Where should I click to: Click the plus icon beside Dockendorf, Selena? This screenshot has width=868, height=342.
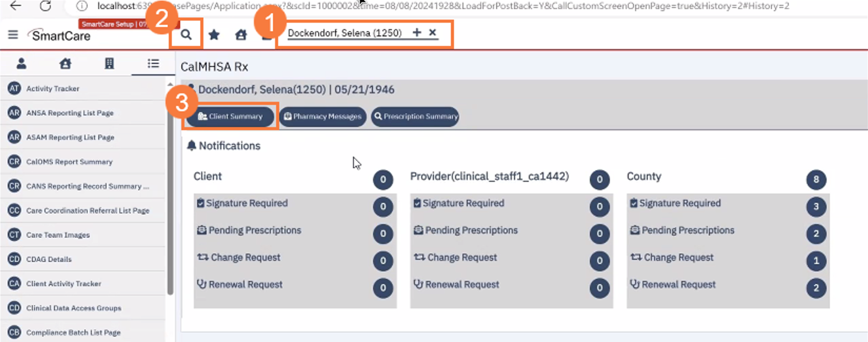click(417, 32)
